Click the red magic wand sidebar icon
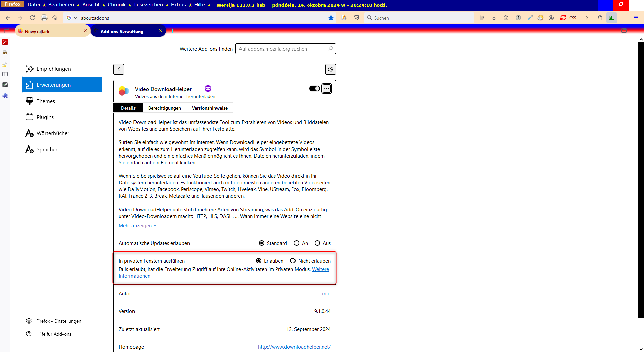Image resolution: width=644 pixels, height=352 pixels. tap(5, 42)
